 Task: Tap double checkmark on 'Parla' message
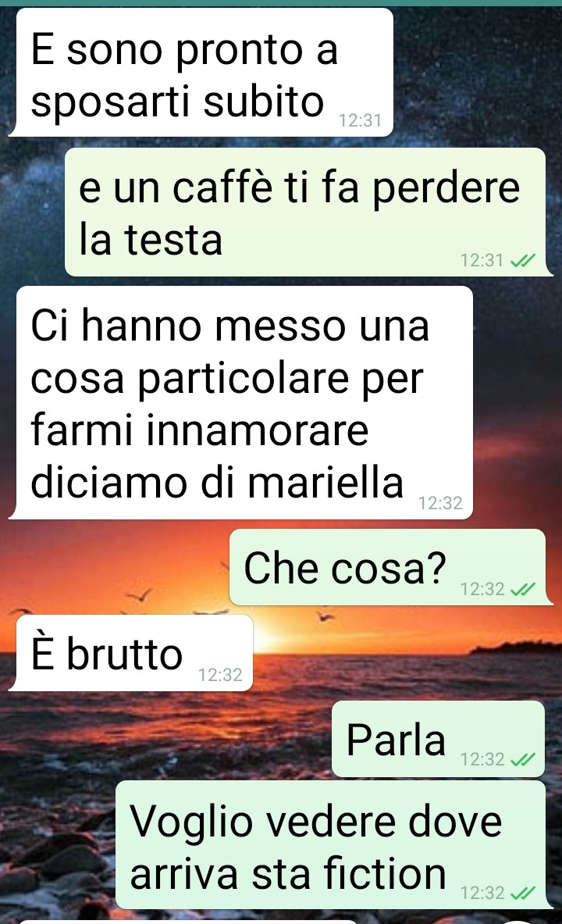click(522, 759)
